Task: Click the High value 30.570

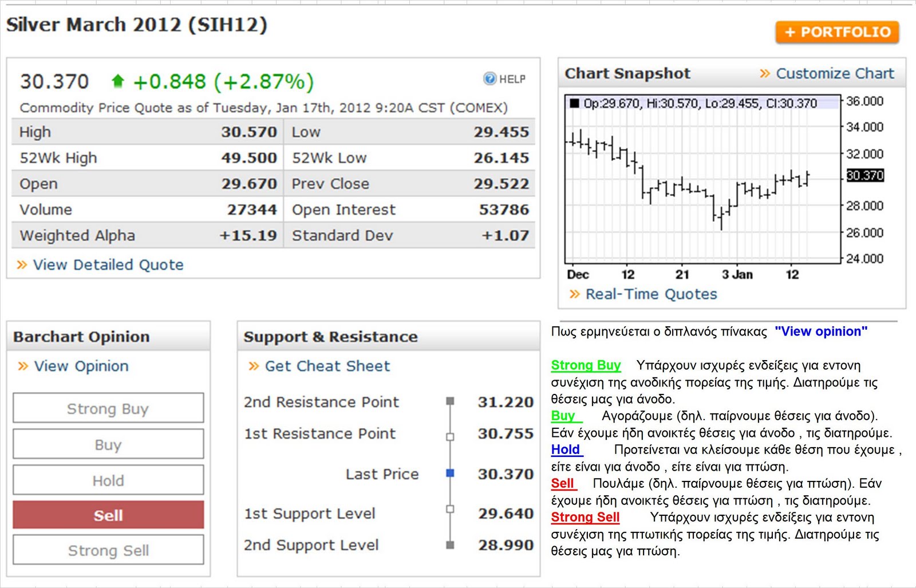Action: click(249, 132)
